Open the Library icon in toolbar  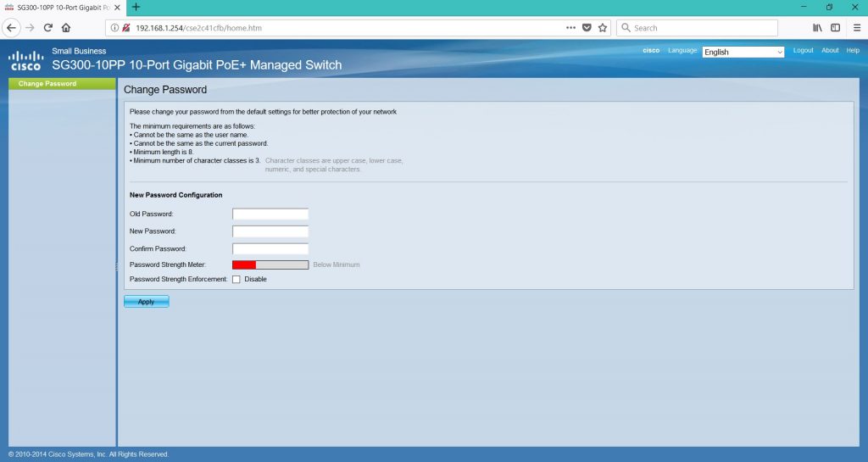click(817, 28)
